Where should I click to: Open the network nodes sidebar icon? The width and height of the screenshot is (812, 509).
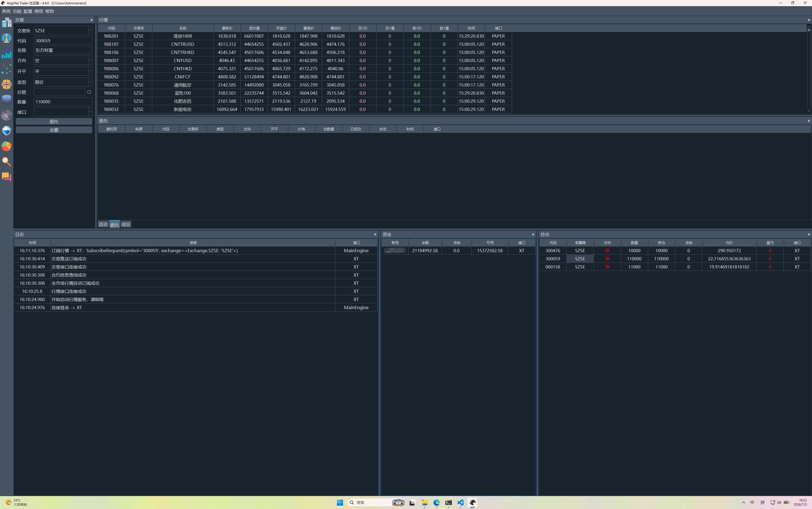[x=7, y=69]
